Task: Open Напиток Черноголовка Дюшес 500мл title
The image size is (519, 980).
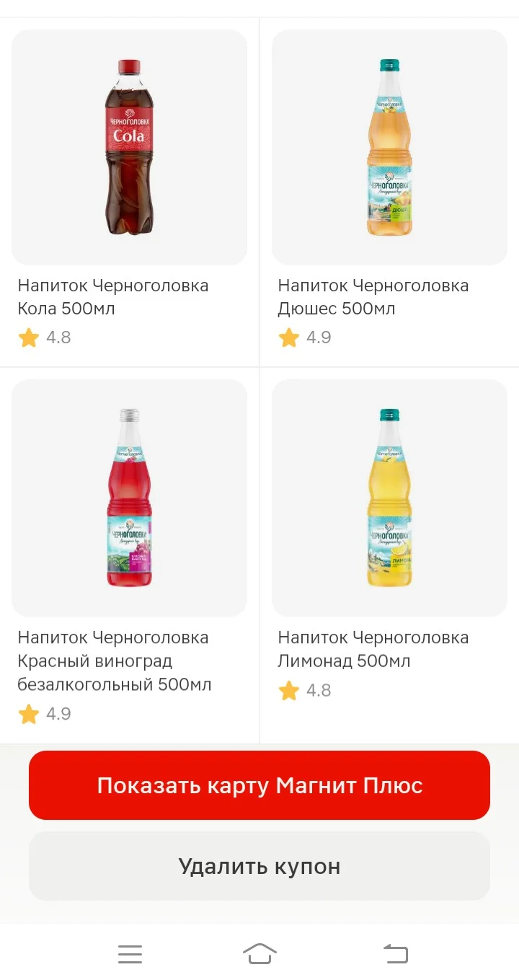Action: click(x=373, y=297)
